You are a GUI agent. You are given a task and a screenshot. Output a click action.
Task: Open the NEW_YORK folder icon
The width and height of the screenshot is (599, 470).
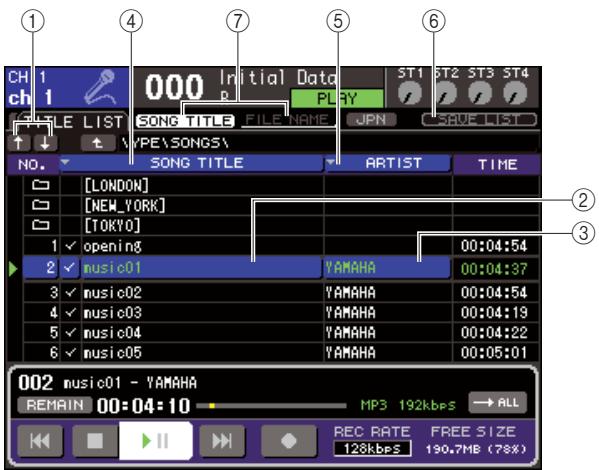[x=40, y=206]
